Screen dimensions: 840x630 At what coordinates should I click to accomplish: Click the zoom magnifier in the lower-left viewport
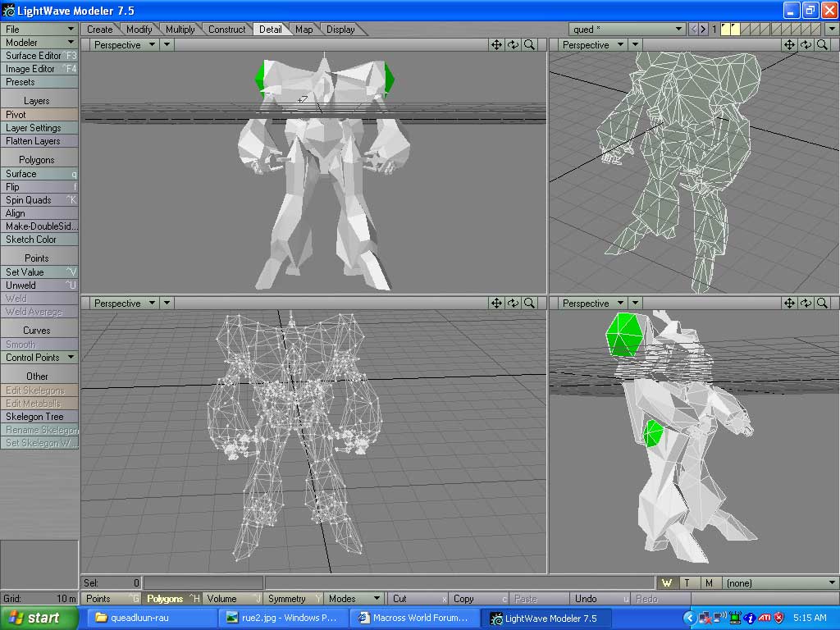coord(529,304)
